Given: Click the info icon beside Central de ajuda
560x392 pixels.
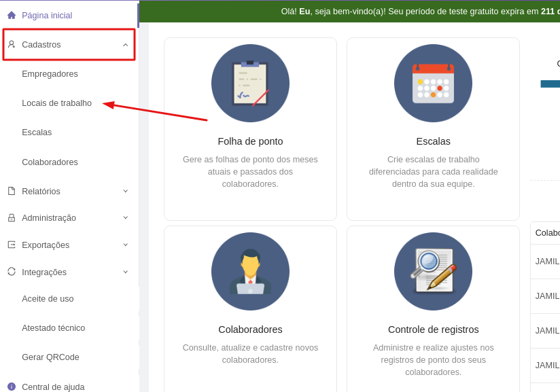Looking at the screenshot, I should click(12, 387).
